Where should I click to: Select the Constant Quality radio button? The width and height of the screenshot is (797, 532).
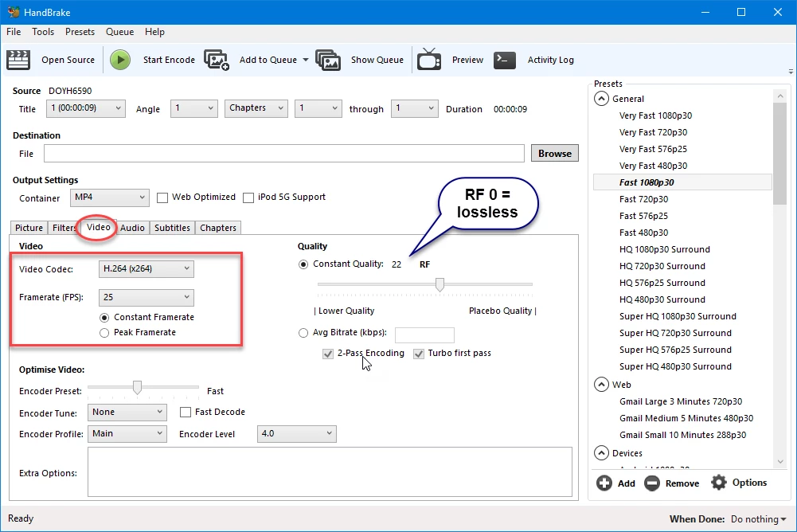[303, 264]
